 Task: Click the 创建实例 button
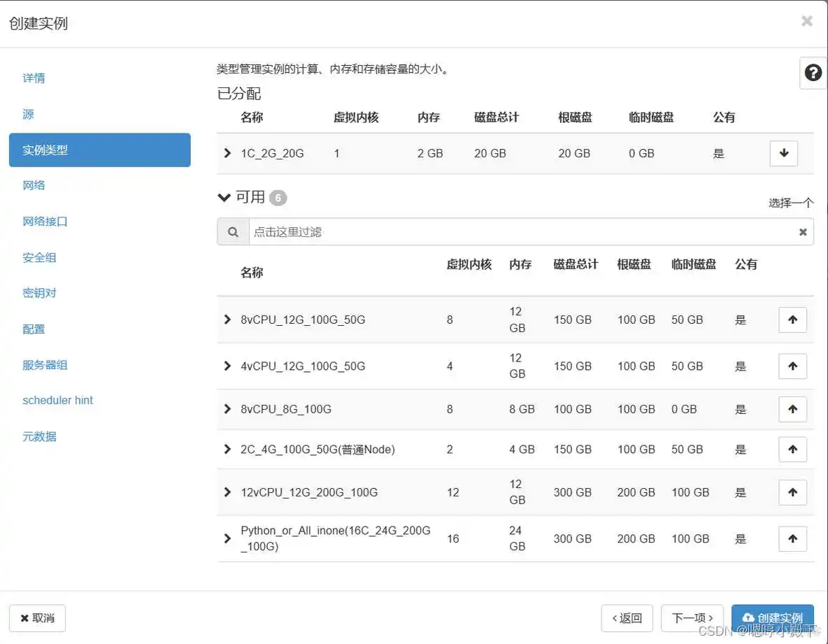[x=772, y=618]
